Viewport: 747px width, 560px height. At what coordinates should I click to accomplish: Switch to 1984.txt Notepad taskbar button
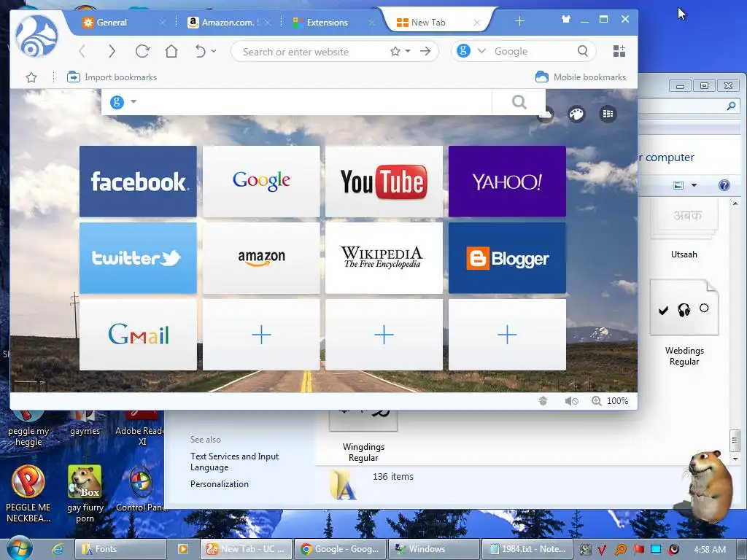pos(527,549)
